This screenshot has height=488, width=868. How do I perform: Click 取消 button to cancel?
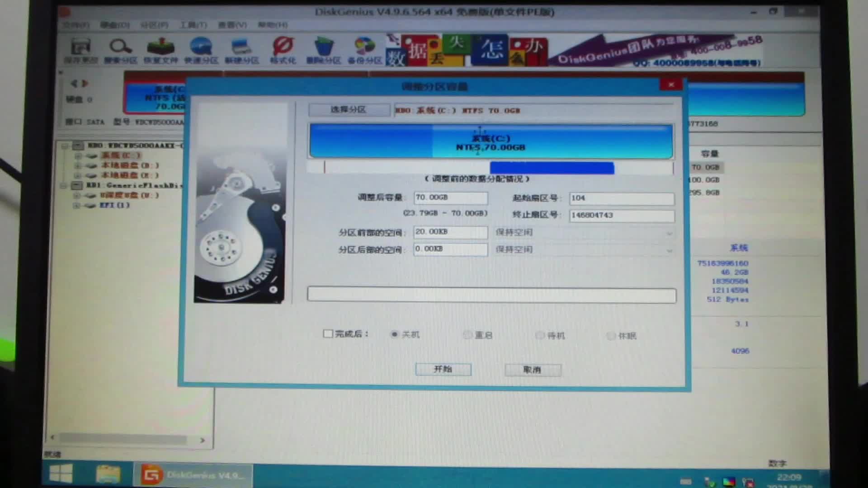tap(532, 369)
